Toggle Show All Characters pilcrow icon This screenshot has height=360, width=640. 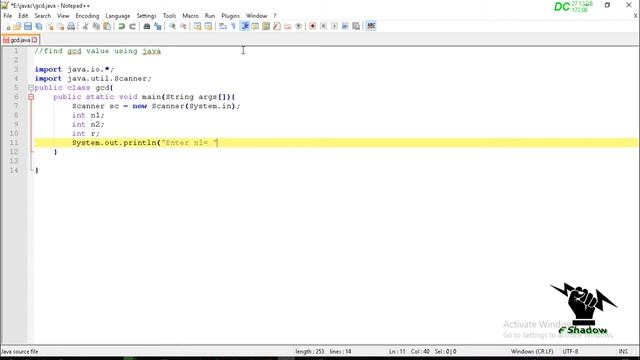(x=233, y=27)
